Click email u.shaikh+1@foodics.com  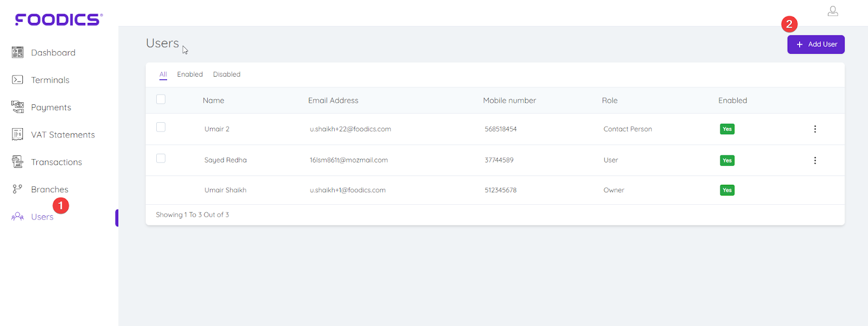(x=348, y=190)
